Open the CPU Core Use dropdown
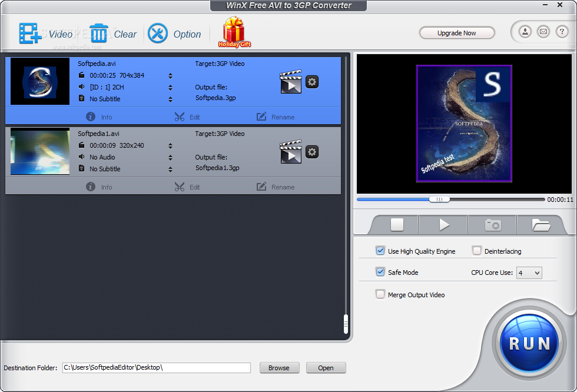Screen dimensions: 577x392 tap(529, 273)
